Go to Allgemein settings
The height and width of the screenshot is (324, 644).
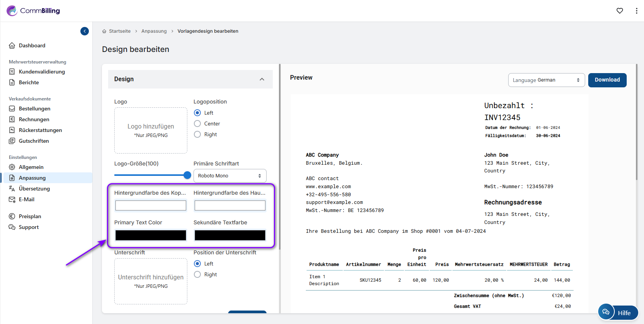31,167
